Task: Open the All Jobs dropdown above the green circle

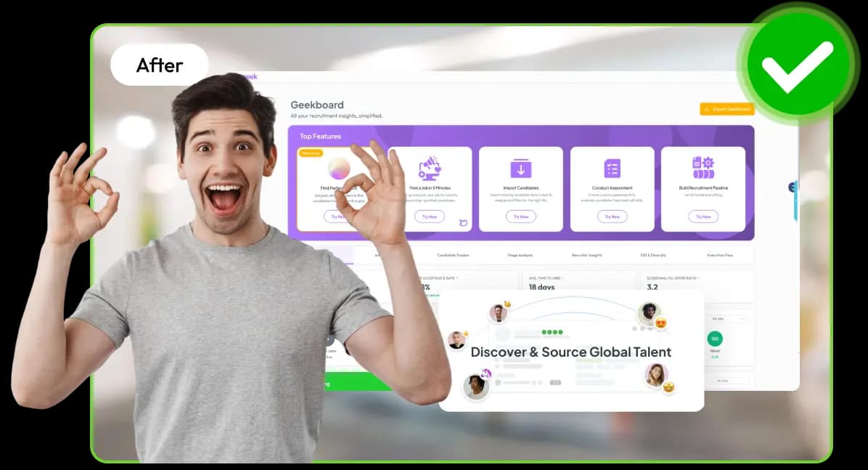Action: click(728, 319)
